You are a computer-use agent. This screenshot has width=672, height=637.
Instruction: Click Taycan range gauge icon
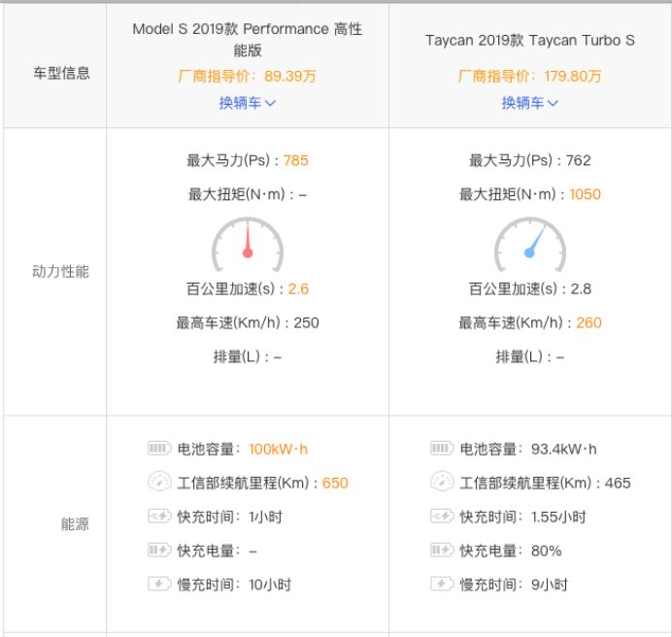[x=442, y=482]
